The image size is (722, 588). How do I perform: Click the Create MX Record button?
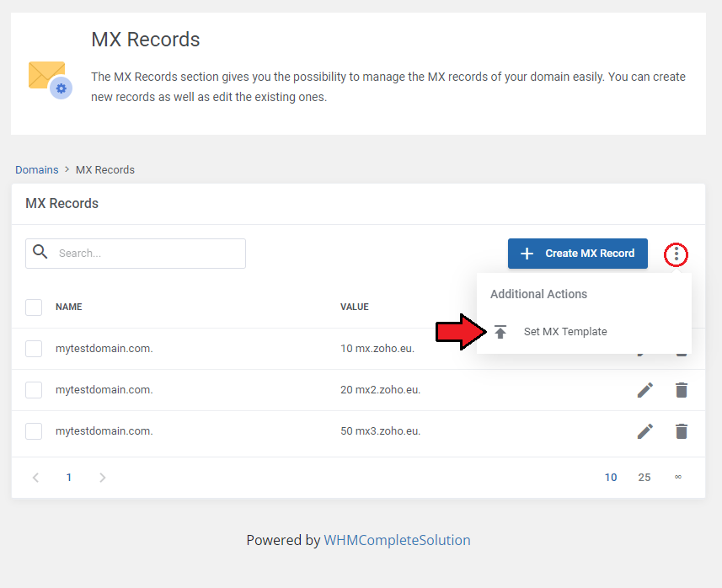click(x=577, y=254)
